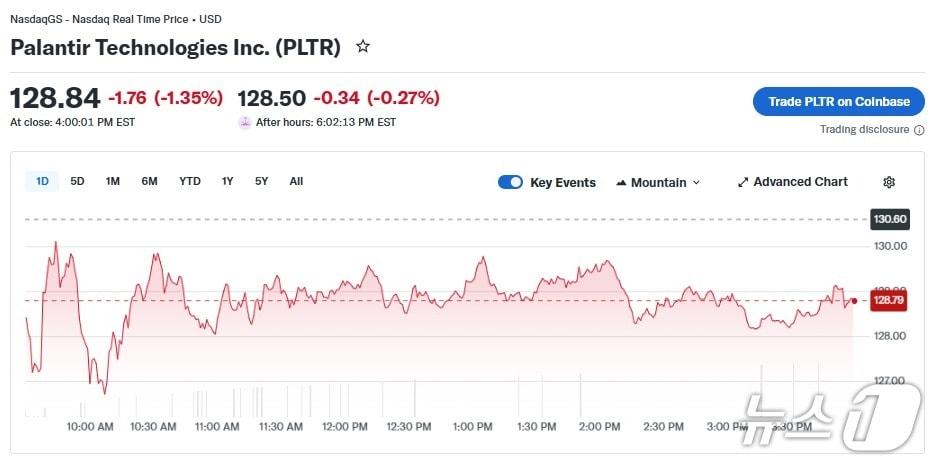Click the Mountain chart type icon
The image size is (935, 465).
click(621, 183)
